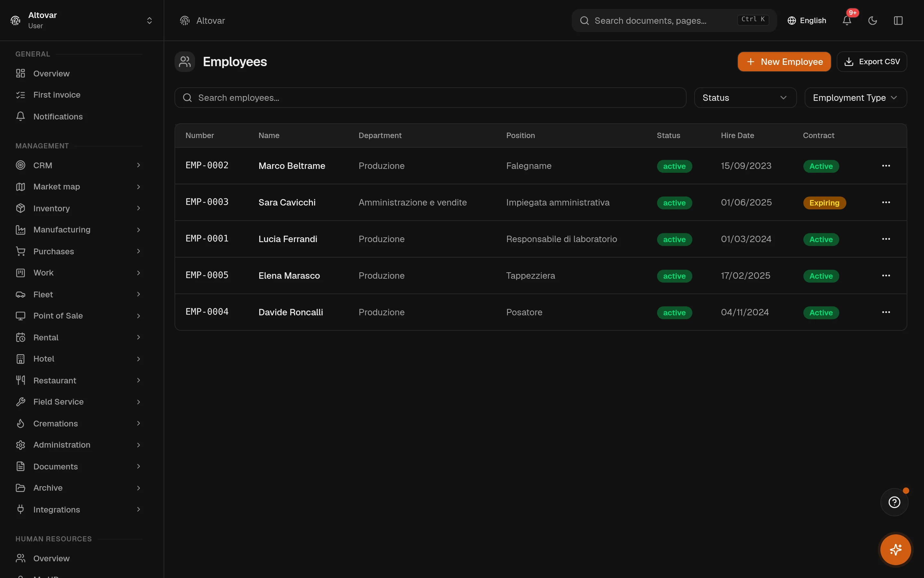The height and width of the screenshot is (578, 924).
Task: Open the Purchases sidebar item
Action: (x=79, y=251)
